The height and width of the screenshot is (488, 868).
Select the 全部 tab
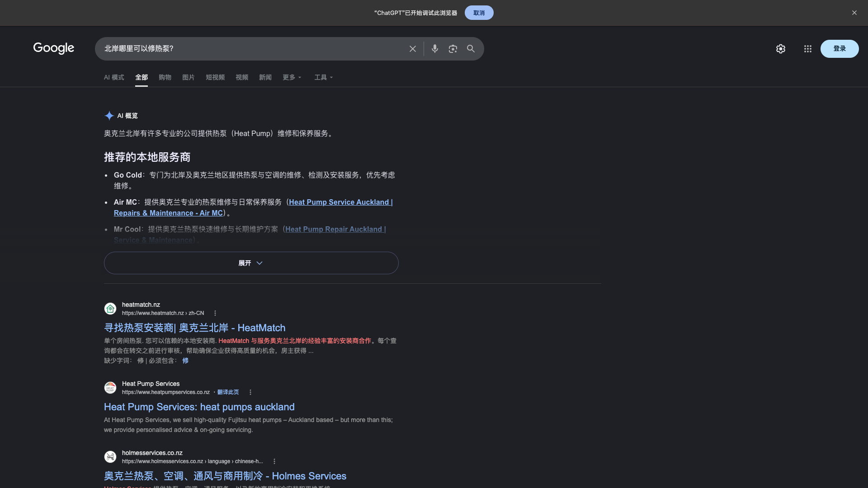click(x=142, y=77)
